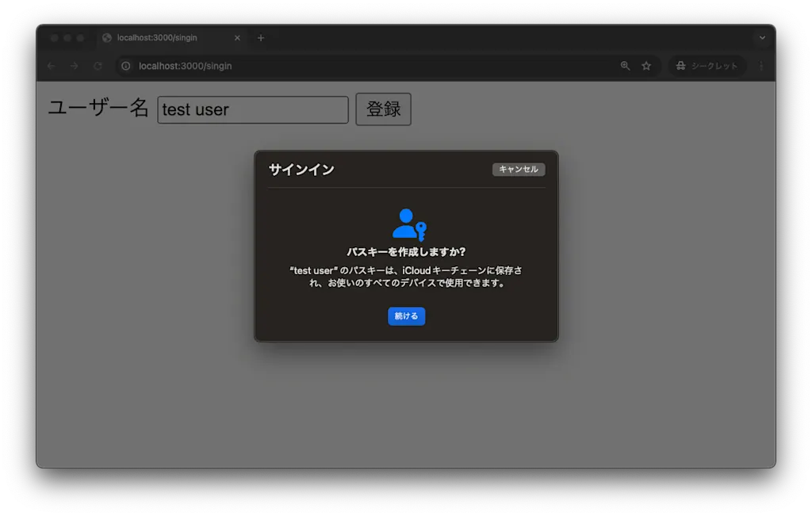Image resolution: width=812 pixels, height=516 pixels.
Task: Click the 続ける continue button
Action: [406, 316]
